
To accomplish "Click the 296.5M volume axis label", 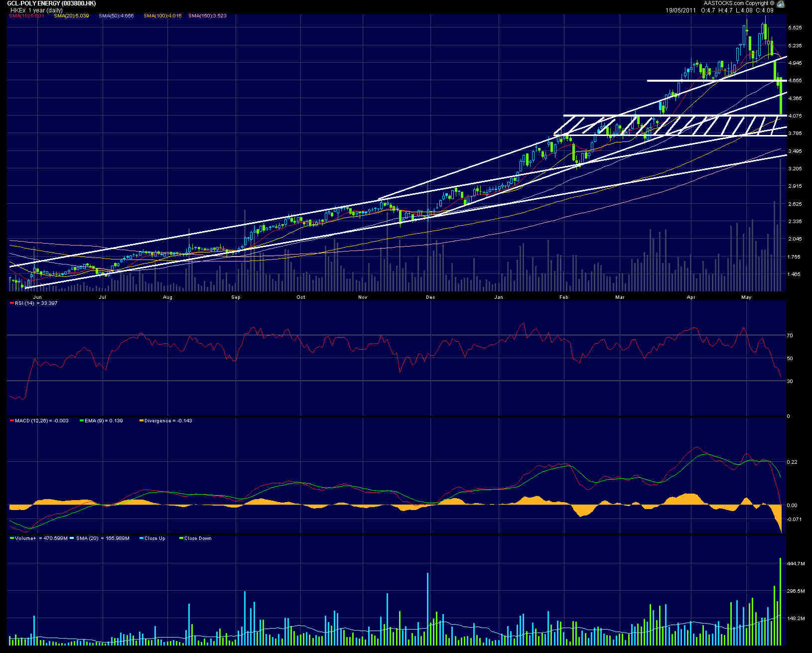I will coord(796,591).
